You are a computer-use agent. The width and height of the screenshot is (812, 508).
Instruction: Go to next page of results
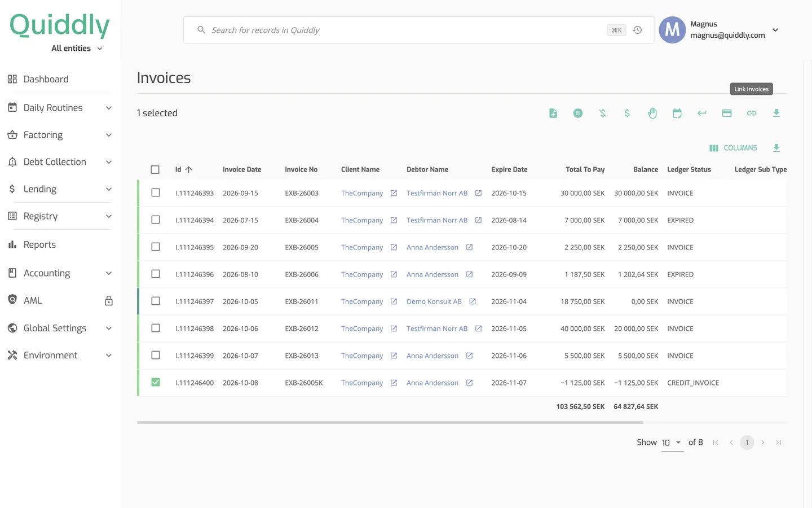click(x=763, y=443)
